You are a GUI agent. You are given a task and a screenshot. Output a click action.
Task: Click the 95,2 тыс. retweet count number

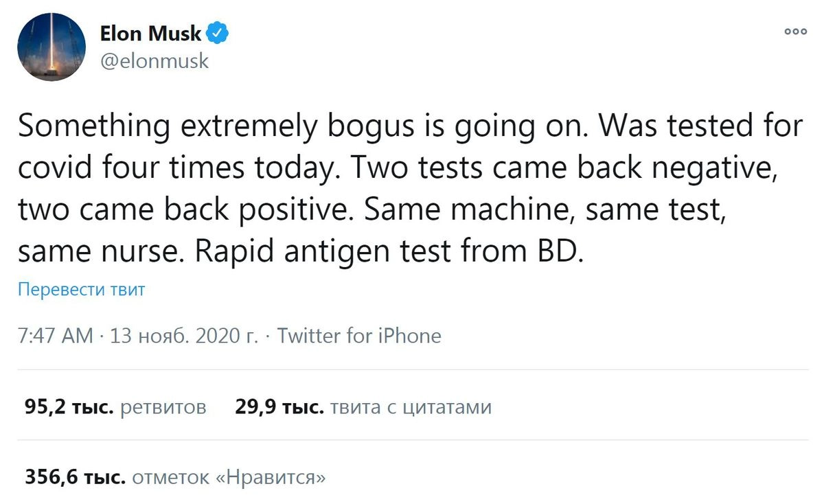69,407
